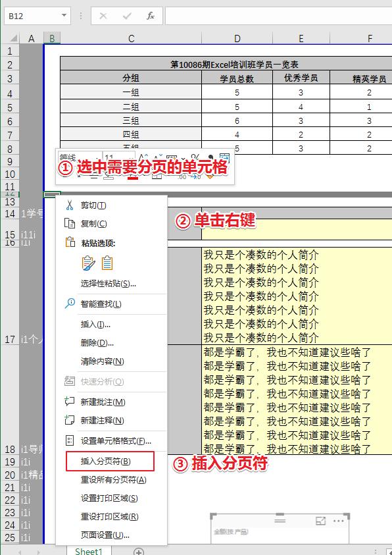The width and height of the screenshot is (392, 555).
Task: Select 剪切(T) from the context menu
Action: pos(111,205)
